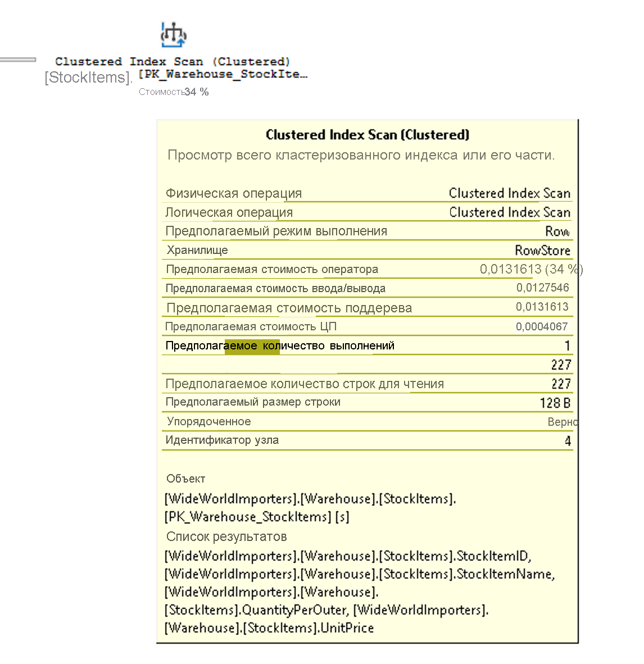The height and width of the screenshot is (664, 644).
Task: Click the UnitPrice output column line
Action: 269,628
